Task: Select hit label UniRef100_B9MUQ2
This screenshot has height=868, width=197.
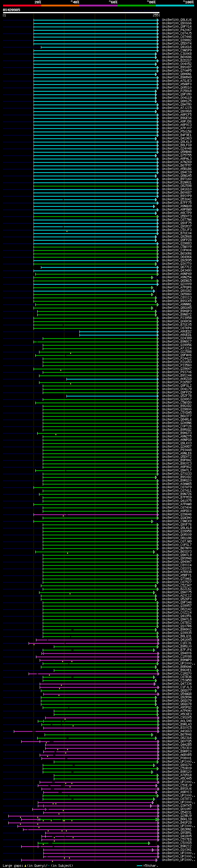Action: click(x=177, y=430)
